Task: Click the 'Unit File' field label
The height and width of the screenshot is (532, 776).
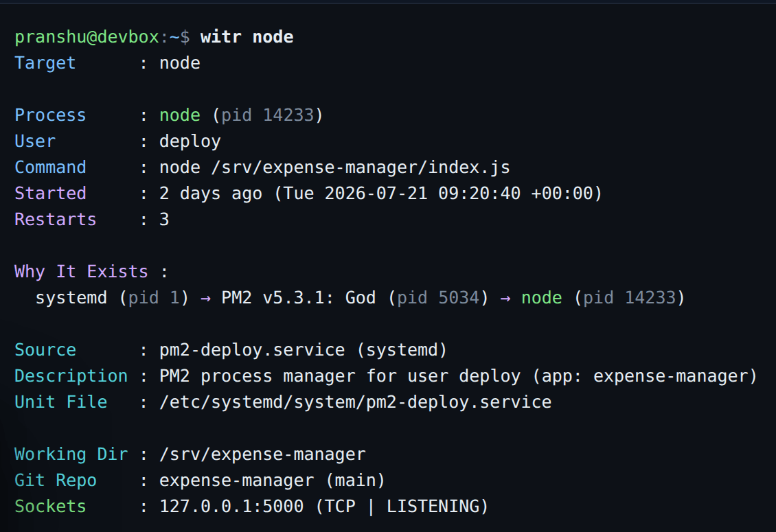Action: [60, 402]
